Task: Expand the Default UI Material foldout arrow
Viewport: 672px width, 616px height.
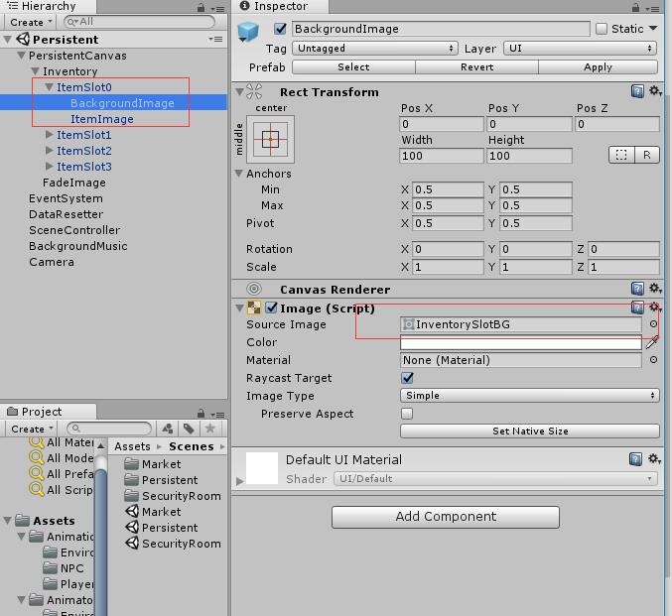Action: click(239, 481)
